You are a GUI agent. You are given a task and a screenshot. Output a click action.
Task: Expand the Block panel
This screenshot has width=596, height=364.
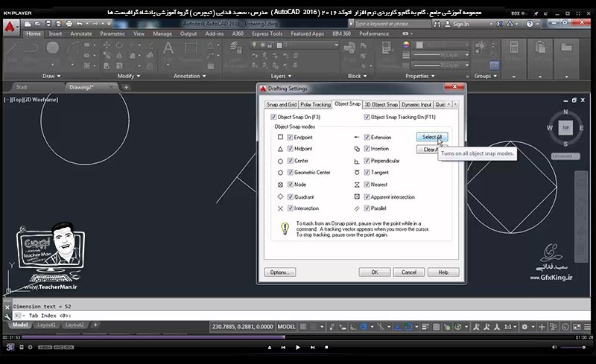click(358, 76)
